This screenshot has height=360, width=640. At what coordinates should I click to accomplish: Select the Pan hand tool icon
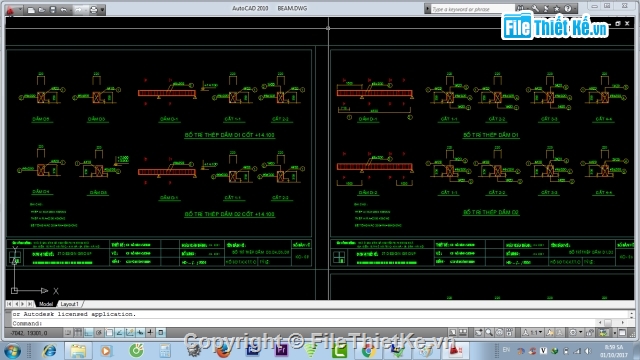coord(478,333)
